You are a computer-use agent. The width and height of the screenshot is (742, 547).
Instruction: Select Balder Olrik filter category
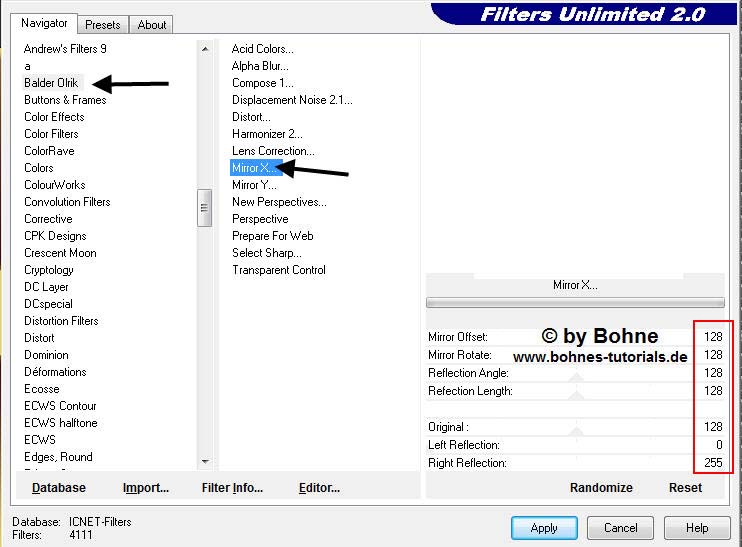(x=51, y=83)
